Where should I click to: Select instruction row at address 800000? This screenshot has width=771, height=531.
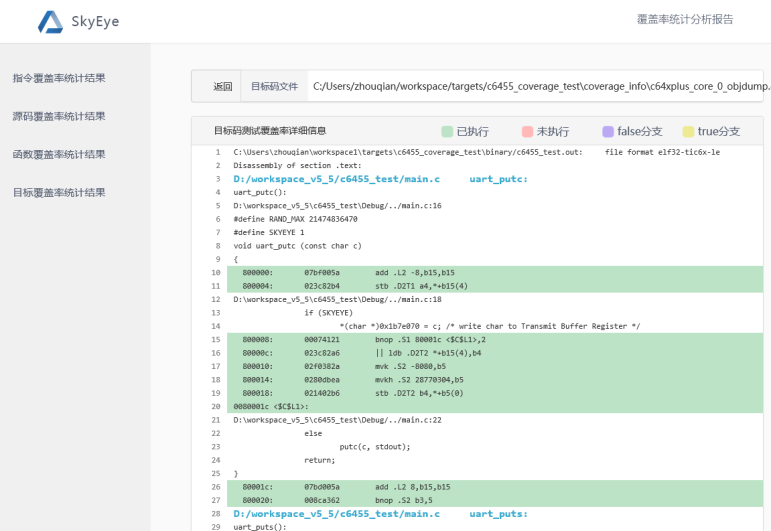pos(495,273)
